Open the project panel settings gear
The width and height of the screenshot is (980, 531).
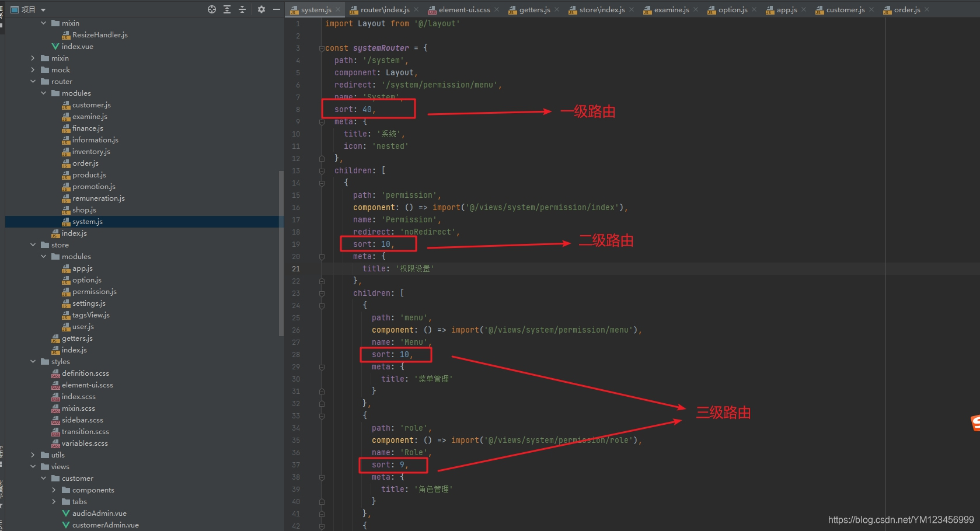pos(261,9)
